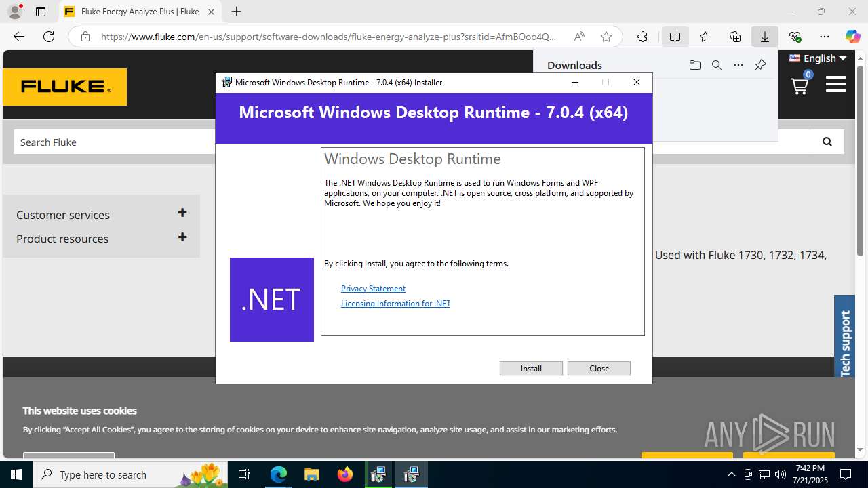Open the notification center icon

846,474
